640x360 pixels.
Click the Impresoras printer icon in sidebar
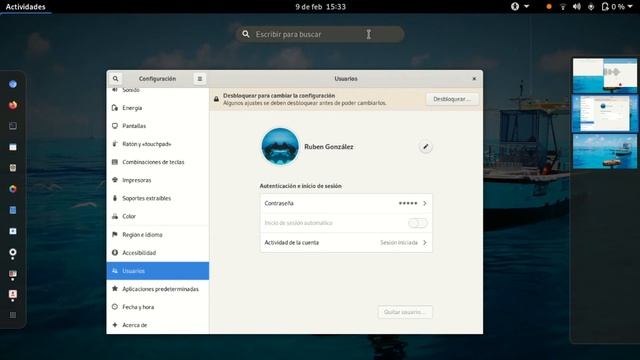(115, 180)
